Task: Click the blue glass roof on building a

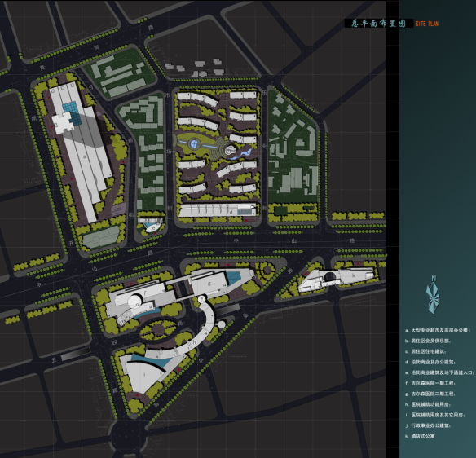Action: 73,114
